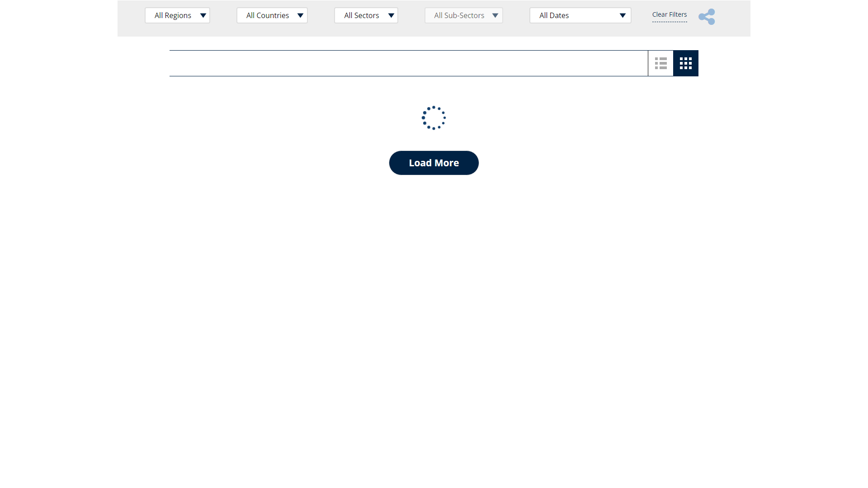Click the dotted squares grid icon
This screenshot has height=488, width=868.
[685, 63]
